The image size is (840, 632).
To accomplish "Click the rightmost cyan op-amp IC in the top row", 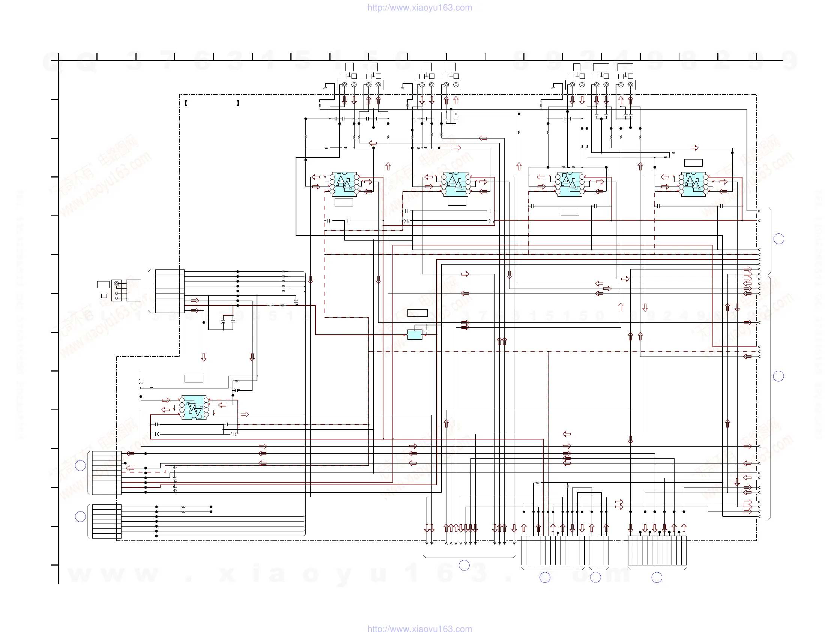I will 693,184.
